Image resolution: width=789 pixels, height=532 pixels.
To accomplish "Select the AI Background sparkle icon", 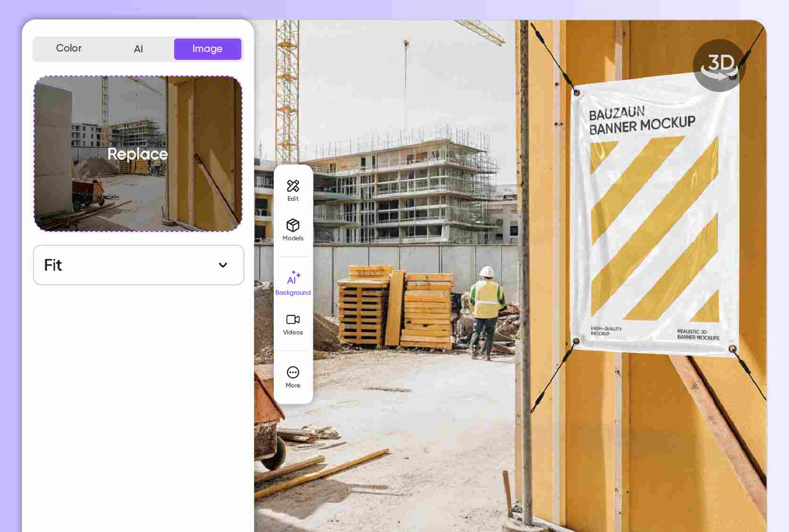I will tap(294, 277).
